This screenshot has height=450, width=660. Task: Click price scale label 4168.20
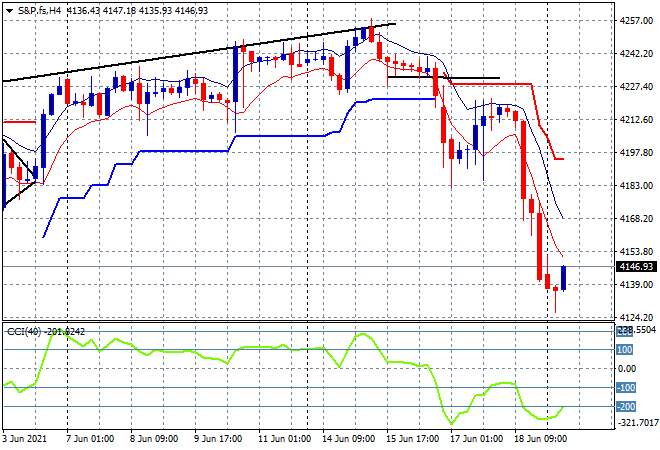pyautogui.click(x=636, y=218)
